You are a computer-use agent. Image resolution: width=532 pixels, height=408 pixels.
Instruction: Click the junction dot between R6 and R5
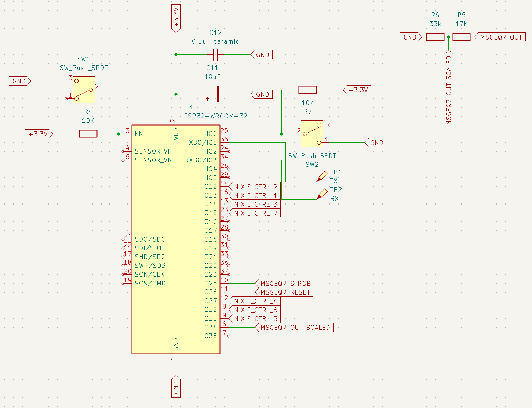coord(448,37)
